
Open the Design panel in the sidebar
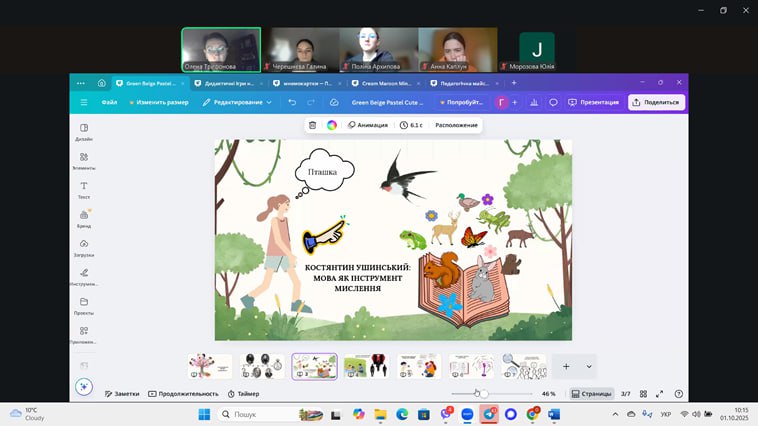84,132
